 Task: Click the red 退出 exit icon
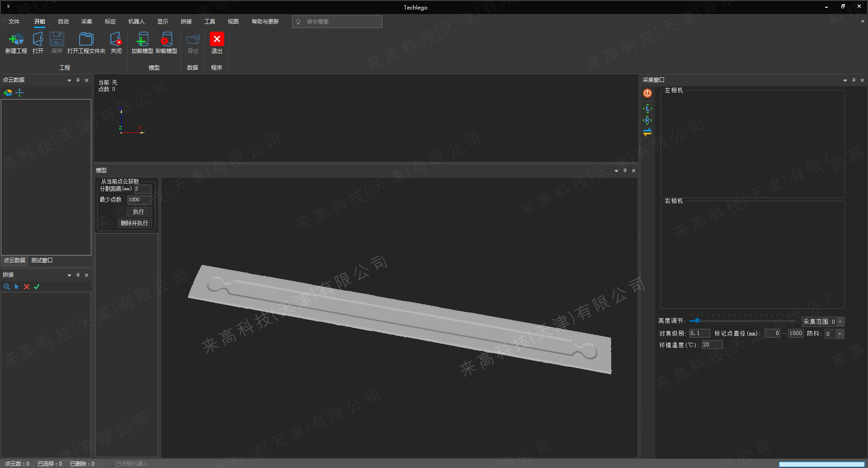[217, 39]
